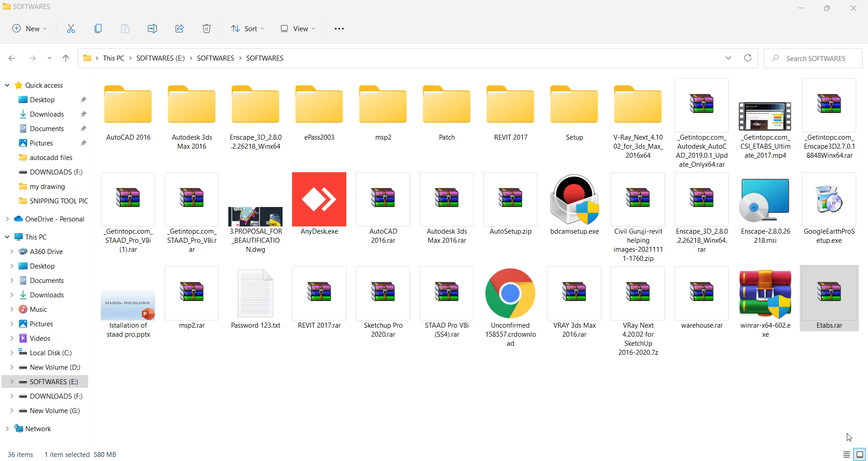The image size is (868, 461).
Task: Click the Delete trash icon
Action: pos(207,28)
